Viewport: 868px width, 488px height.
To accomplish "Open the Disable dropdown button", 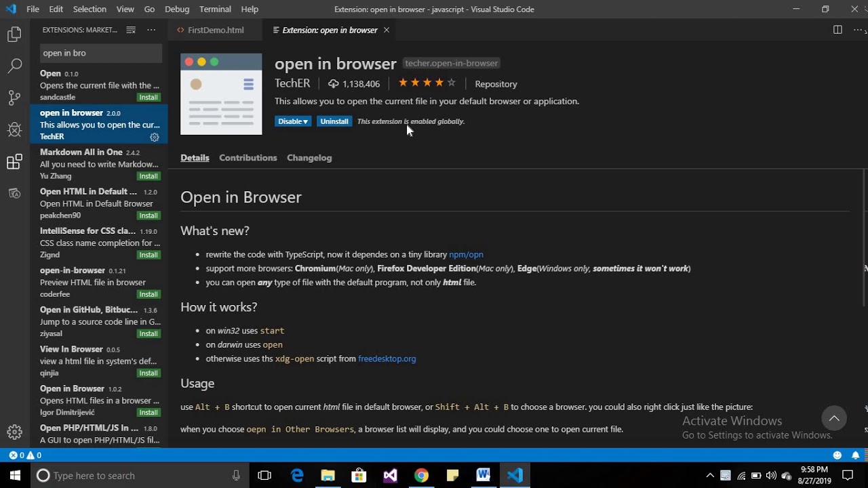I will pyautogui.click(x=293, y=121).
